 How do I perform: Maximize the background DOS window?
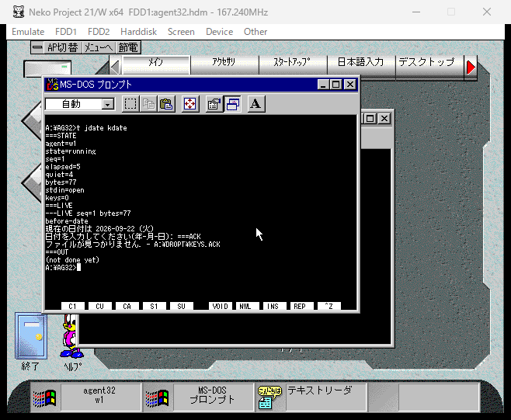pos(370,119)
